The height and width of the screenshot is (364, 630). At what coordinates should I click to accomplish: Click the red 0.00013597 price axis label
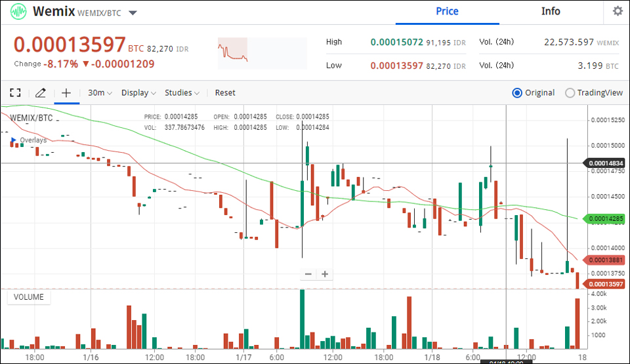606,284
